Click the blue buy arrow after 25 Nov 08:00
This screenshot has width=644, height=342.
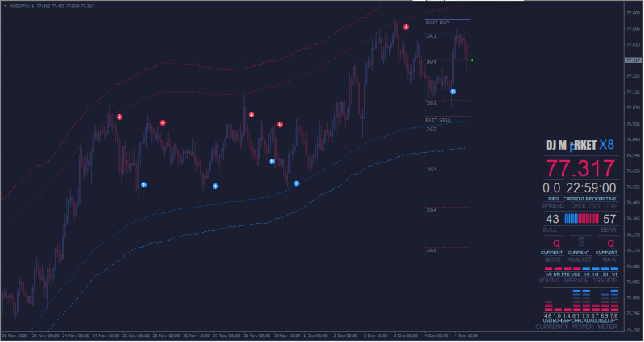[x=144, y=185]
